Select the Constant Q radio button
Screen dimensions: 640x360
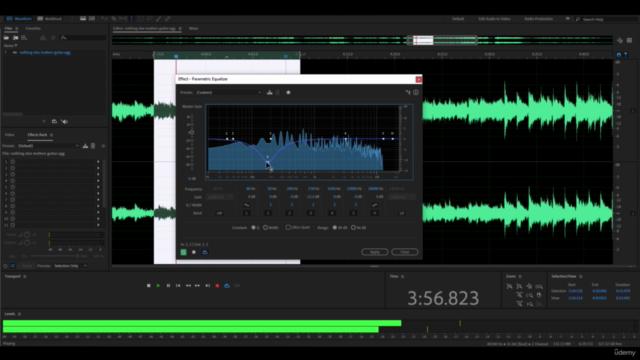253,227
